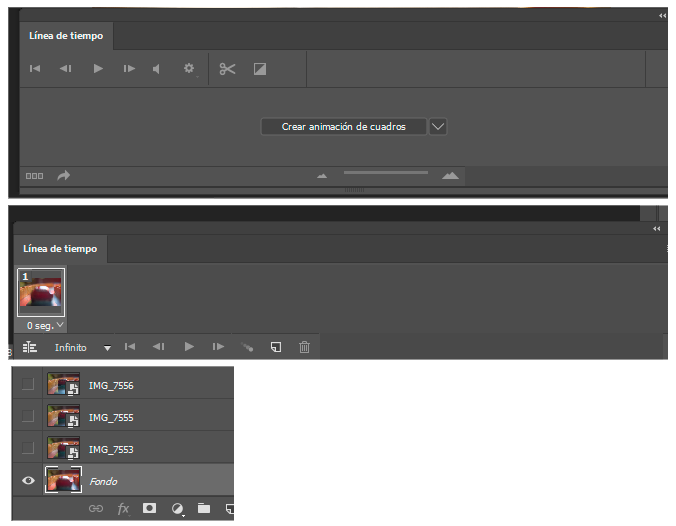Viewport: 676px width, 526px height.
Task: Choose the transition icon in timeline toolbar
Action: click(x=260, y=69)
